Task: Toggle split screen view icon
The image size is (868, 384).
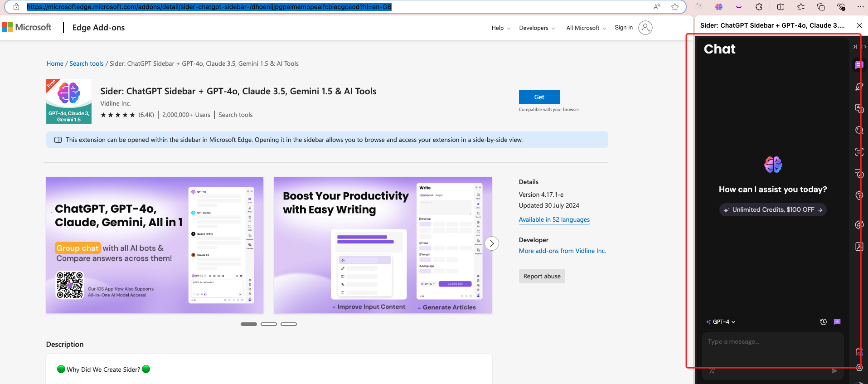Action: 781,7
